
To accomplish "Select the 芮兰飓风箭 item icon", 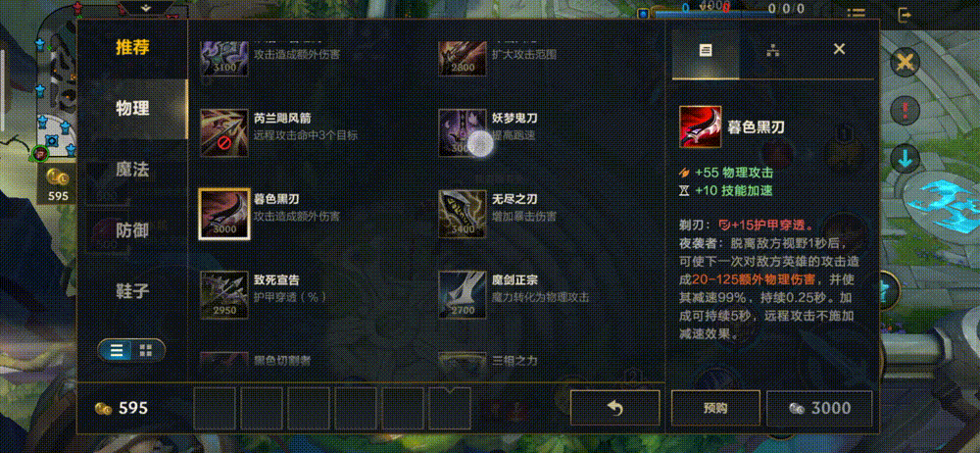I will point(224,133).
